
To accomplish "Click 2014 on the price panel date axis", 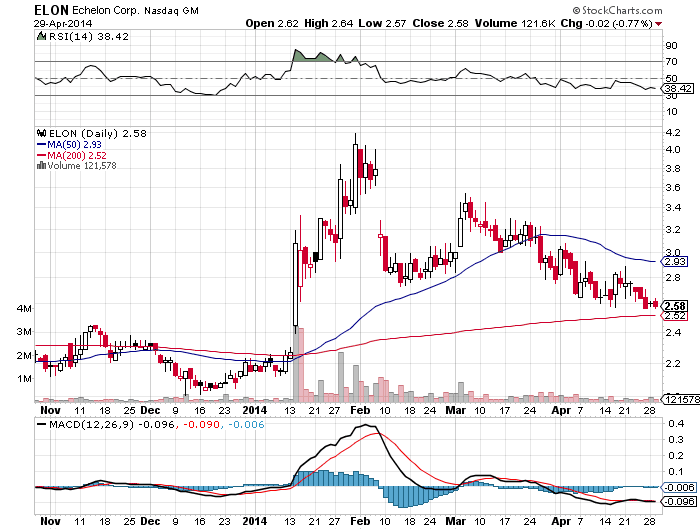I will click(255, 410).
